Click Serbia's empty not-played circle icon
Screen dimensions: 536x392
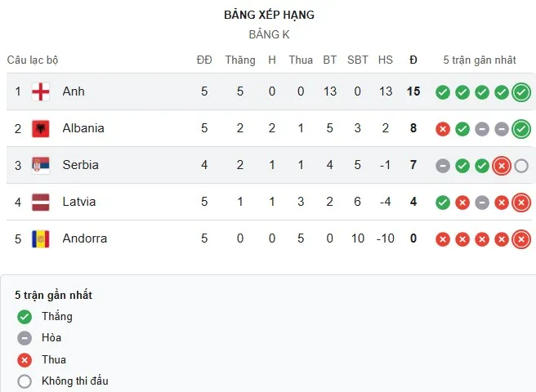coord(521,166)
